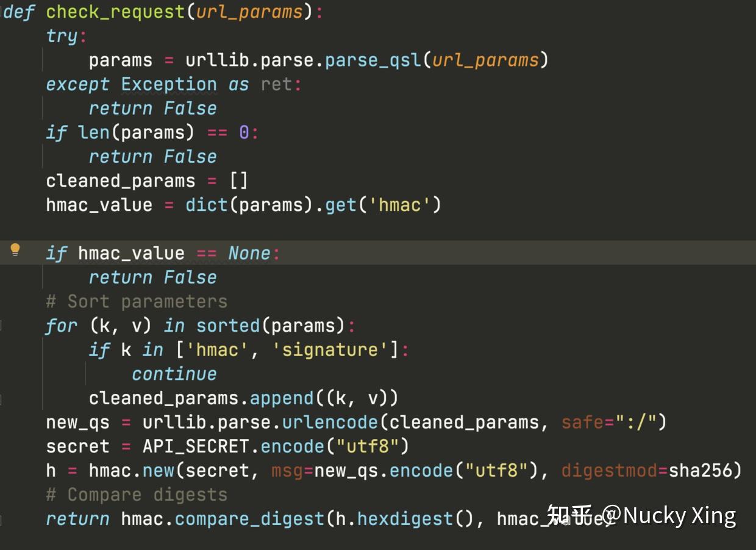This screenshot has height=550, width=756.
Task: Click the Exception keyword in the except clause
Action: click(x=171, y=84)
